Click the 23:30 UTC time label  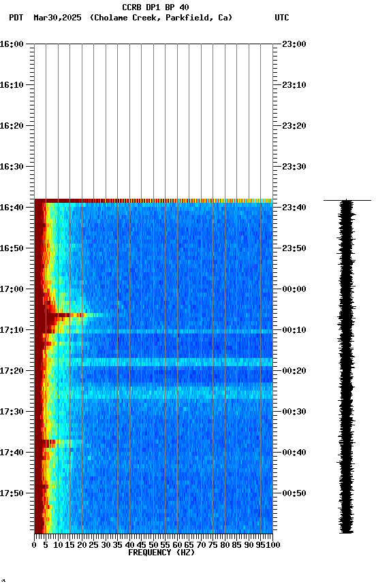pos(294,167)
